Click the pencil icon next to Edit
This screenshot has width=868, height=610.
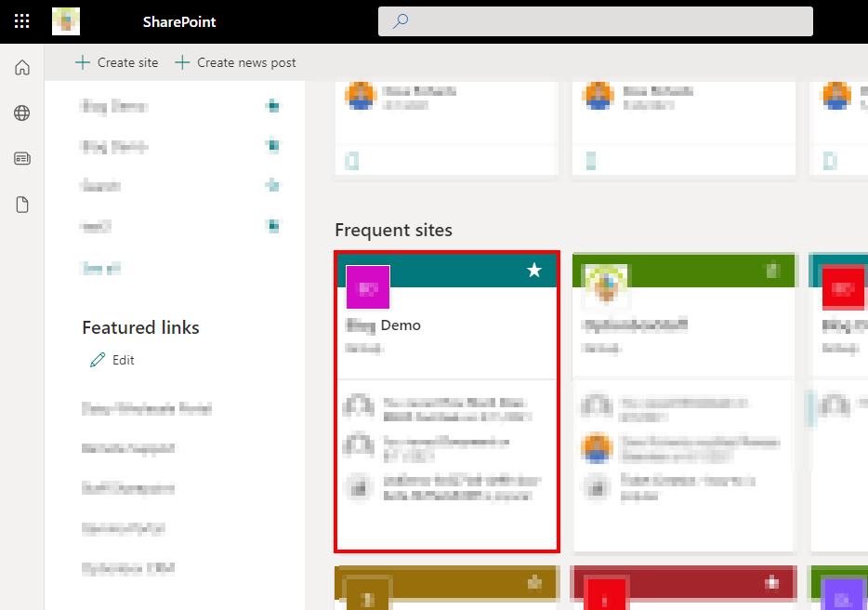point(98,360)
